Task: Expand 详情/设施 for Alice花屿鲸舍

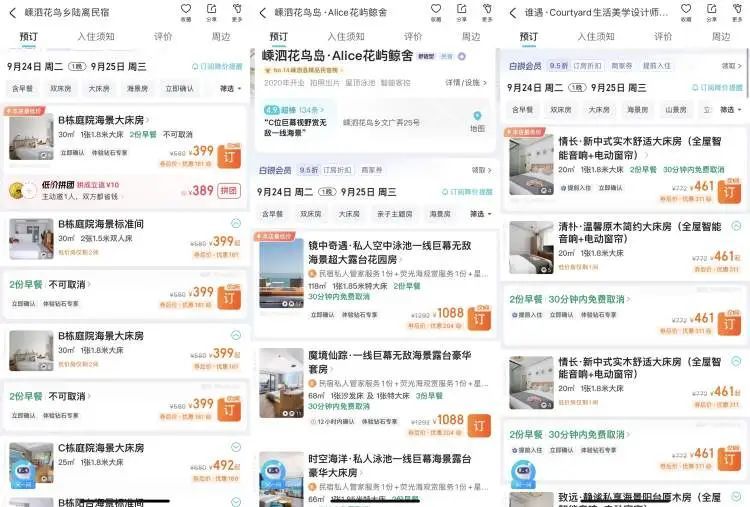Action: (466, 82)
